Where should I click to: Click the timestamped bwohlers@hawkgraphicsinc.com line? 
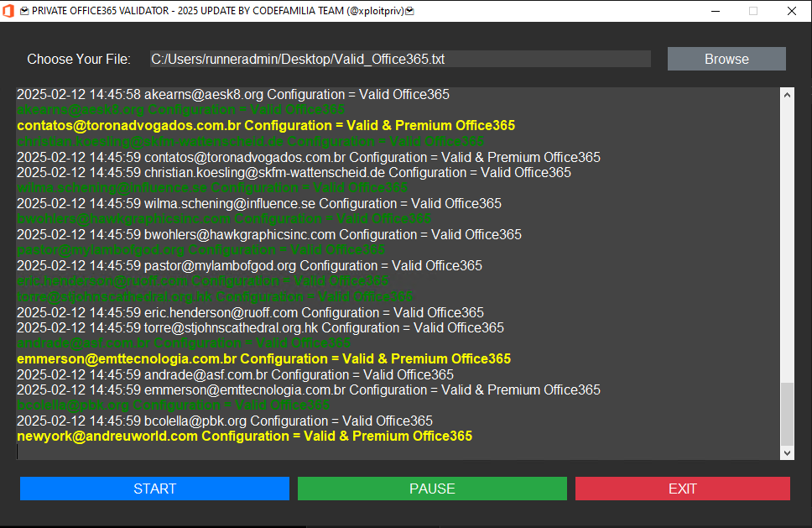269,234
